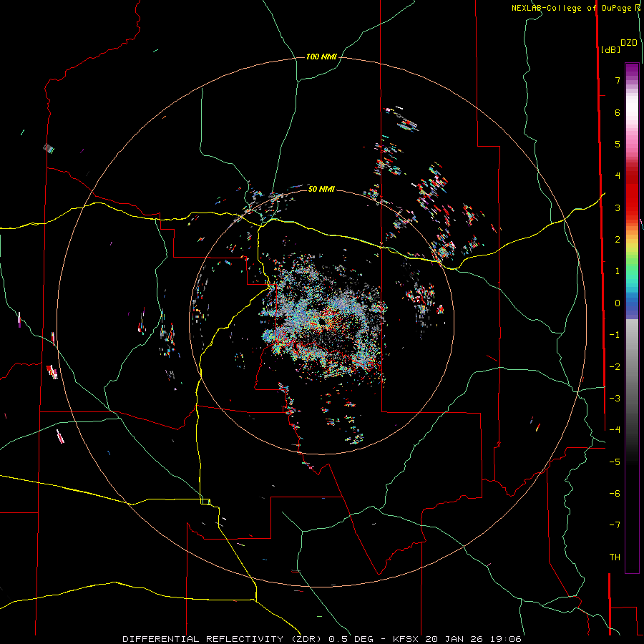Click the "4" value on the dB scale

click(x=618, y=176)
